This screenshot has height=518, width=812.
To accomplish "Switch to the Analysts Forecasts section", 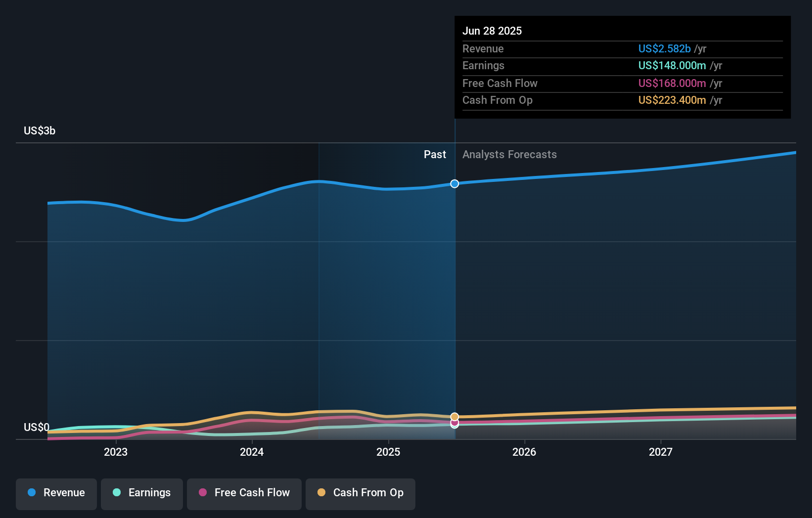I will (x=509, y=154).
